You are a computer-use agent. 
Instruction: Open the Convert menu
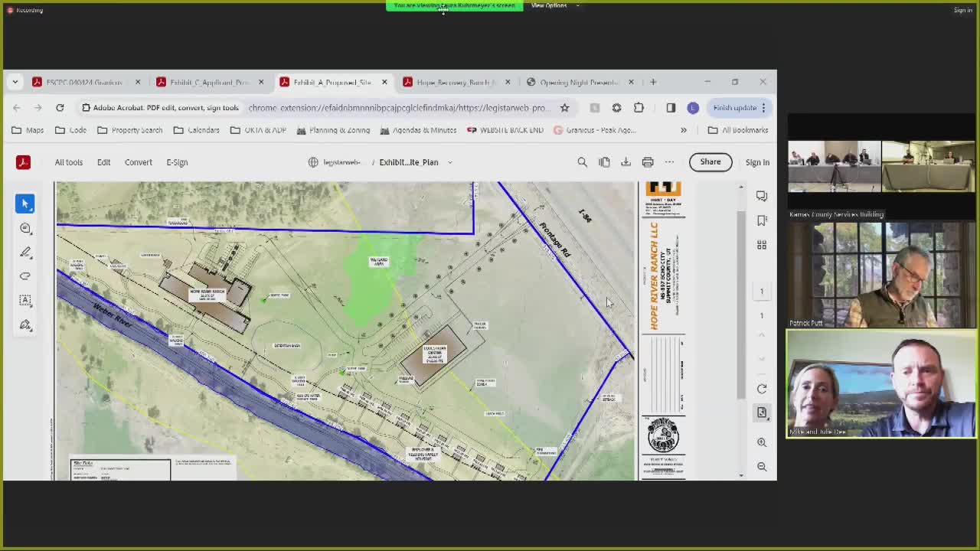[139, 162]
